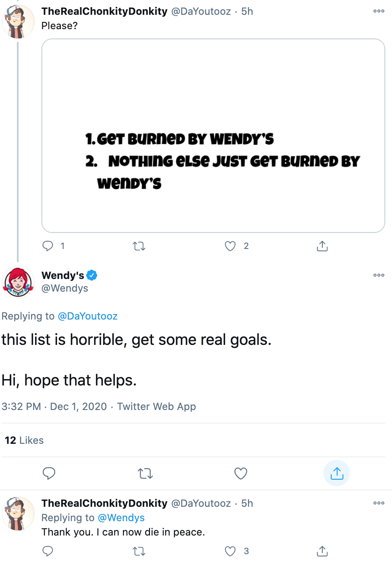Click the reply bubble on Wendy's tweet
The height and width of the screenshot is (563, 392).
[x=49, y=473]
